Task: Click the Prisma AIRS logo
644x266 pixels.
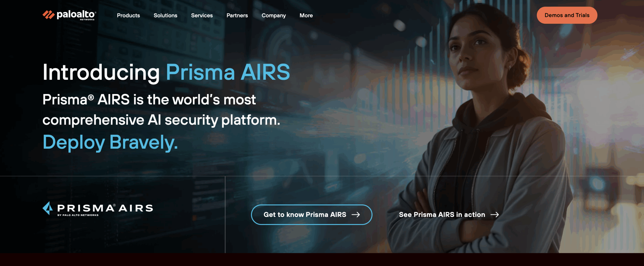Action: (x=98, y=209)
